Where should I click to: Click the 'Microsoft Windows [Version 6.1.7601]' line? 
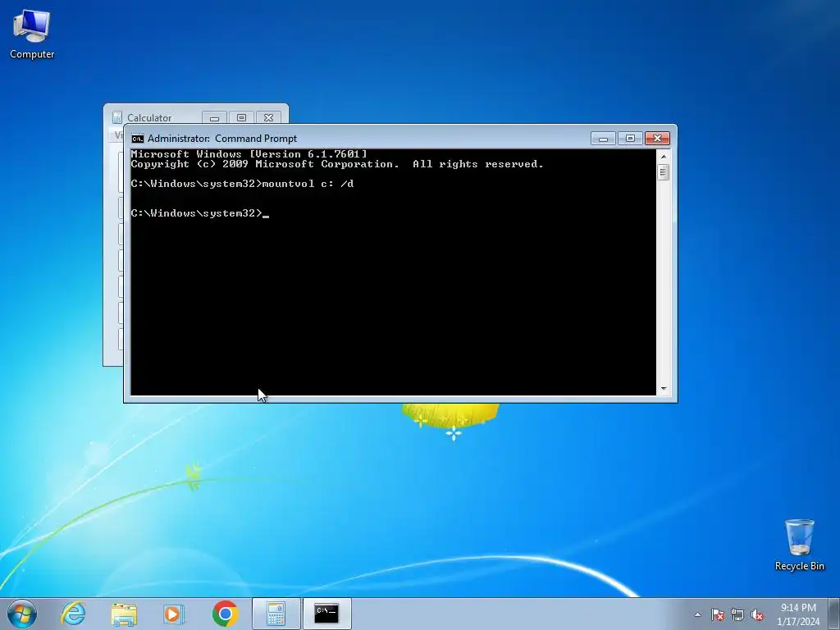pyautogui.click(x=249, y=154)
